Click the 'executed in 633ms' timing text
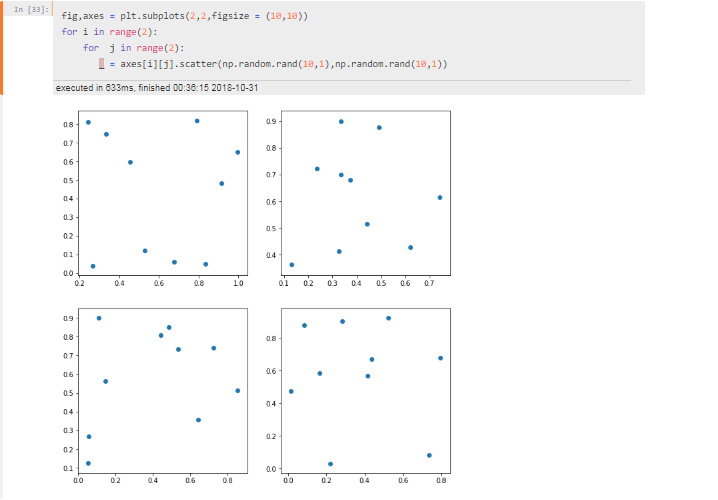This screenshot has height=500, width=718. coord(157,87)
